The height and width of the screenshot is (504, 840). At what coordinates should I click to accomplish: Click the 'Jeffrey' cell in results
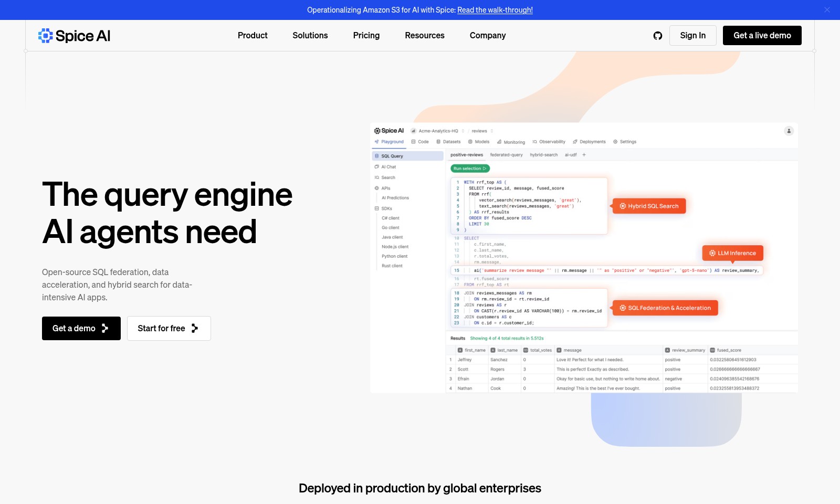click(x=465, y=360)
